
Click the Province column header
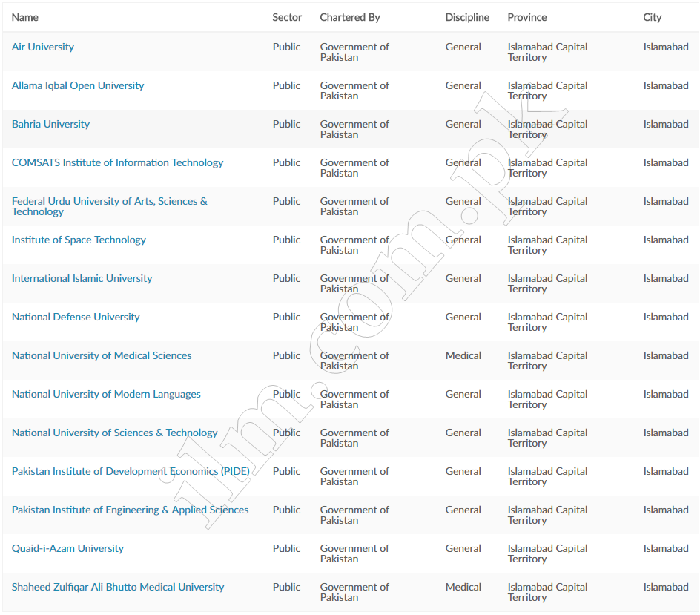tap(526, 17)
